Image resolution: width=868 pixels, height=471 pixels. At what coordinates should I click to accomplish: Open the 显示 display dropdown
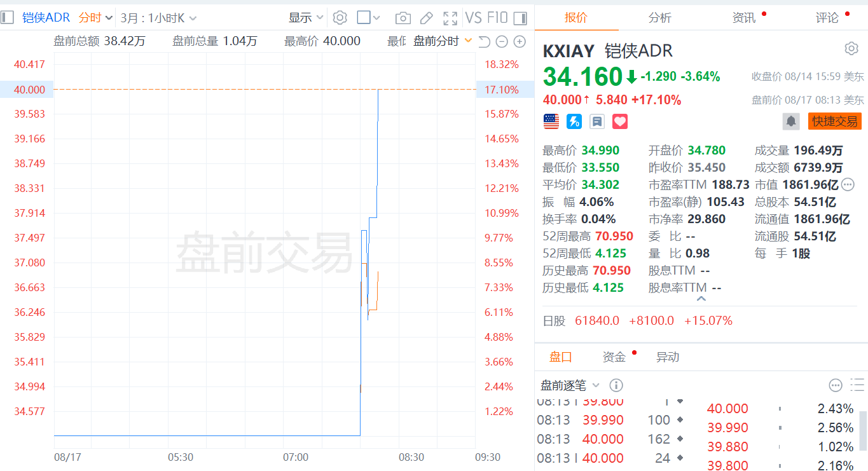[306, 18]
